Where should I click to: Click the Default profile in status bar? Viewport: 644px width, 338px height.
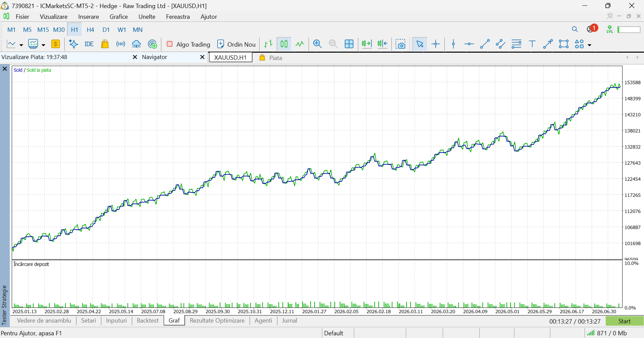click(x=333, y=333)
